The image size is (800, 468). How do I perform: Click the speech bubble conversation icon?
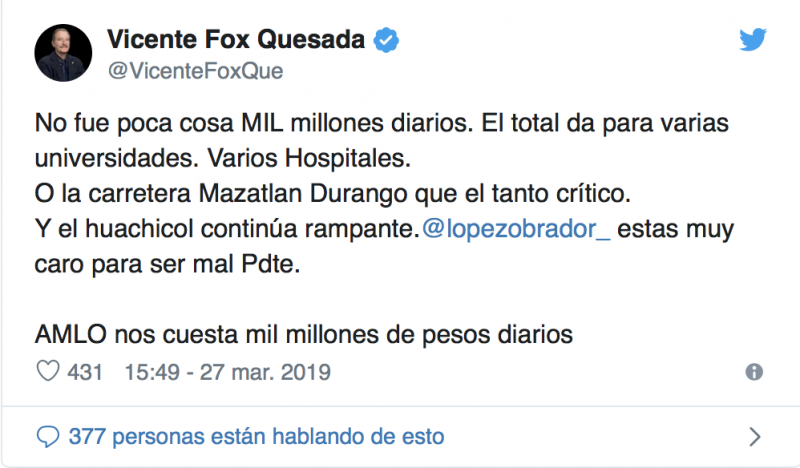click(48, 437)
